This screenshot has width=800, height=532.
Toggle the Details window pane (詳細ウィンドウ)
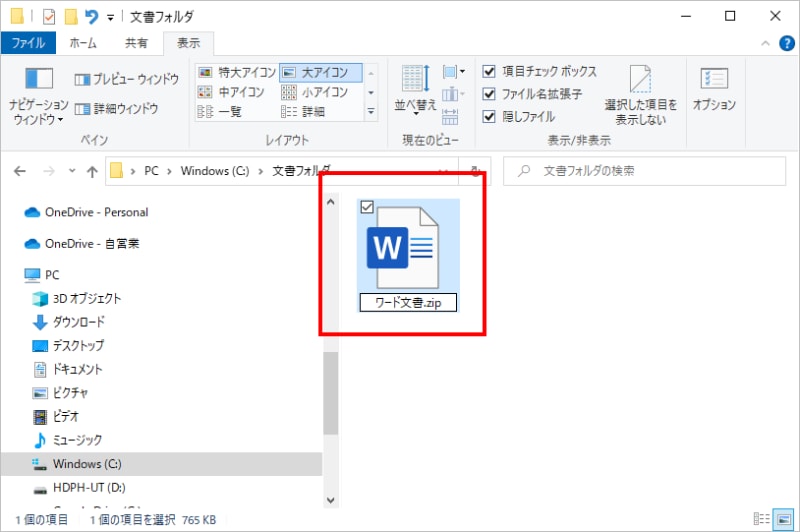click(x=116, y=108)
